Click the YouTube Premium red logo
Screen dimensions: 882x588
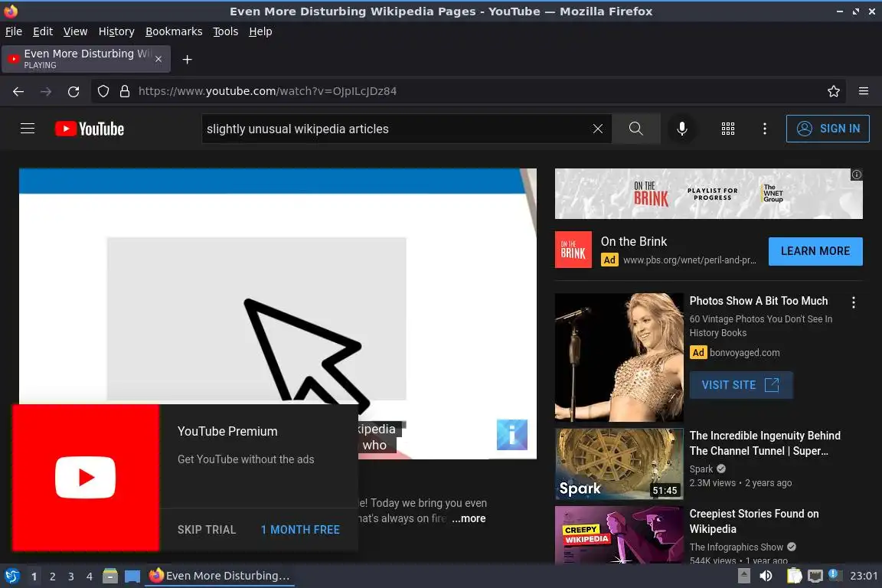click(86, 477)
